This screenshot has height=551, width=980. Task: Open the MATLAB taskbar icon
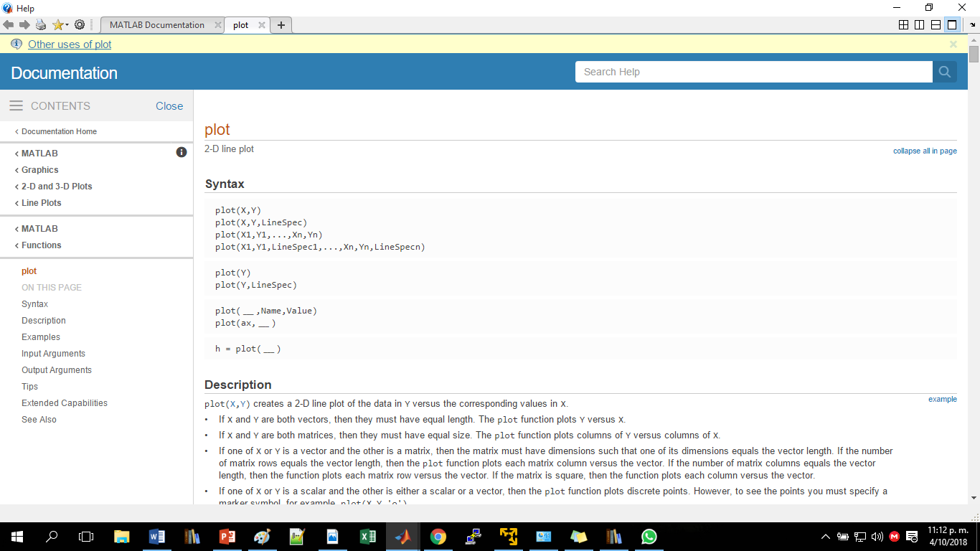403,536
